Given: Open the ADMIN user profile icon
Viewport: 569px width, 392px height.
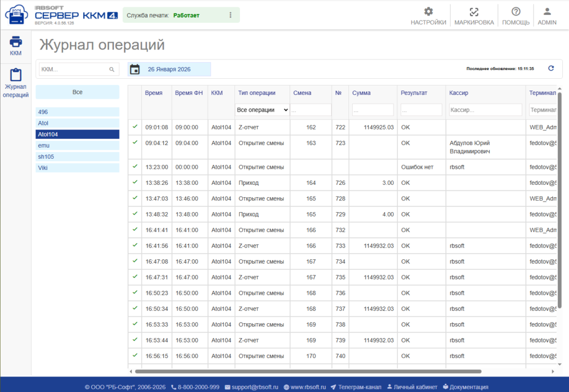Looking at the screenshot, I should click(547, 12).
